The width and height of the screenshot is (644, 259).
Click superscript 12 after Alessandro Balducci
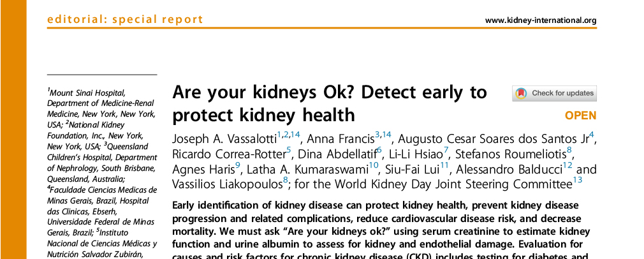click(x=567, y=166)
